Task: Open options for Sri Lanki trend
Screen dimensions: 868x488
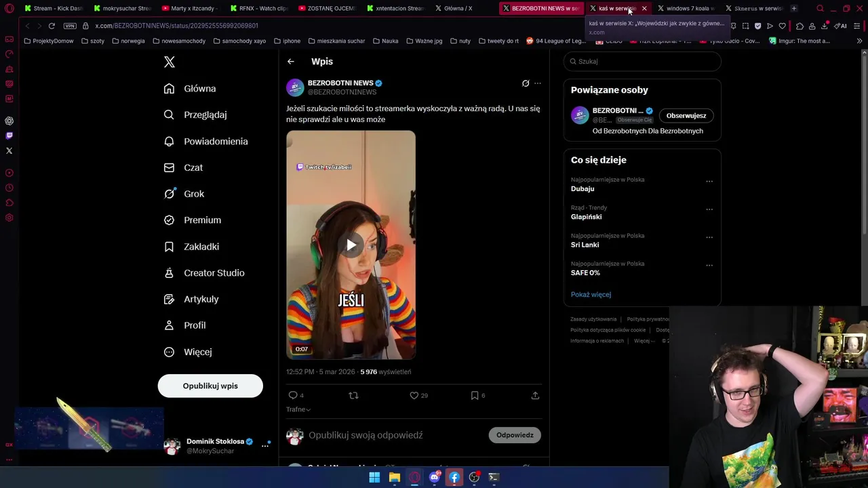Action: tap(709, 237)
